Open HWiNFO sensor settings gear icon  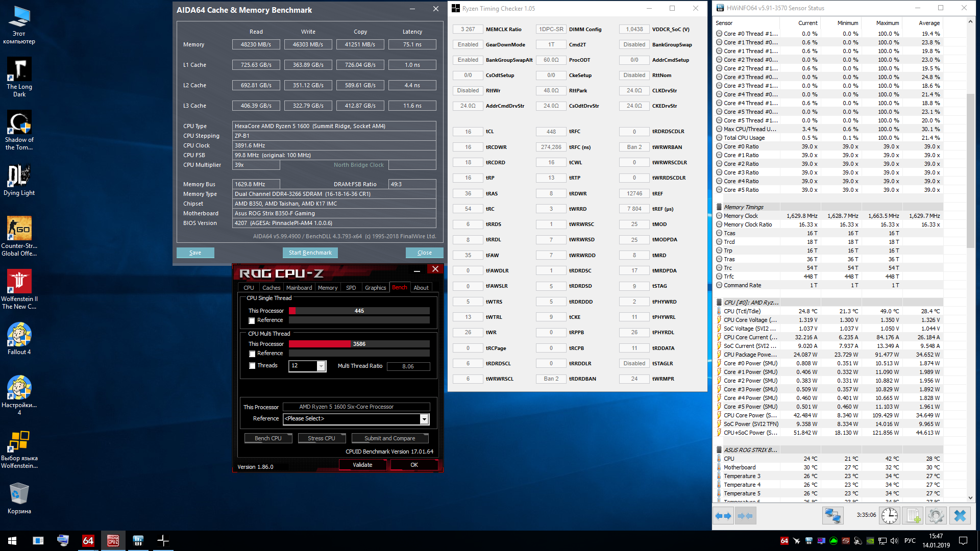coord(936,516)
